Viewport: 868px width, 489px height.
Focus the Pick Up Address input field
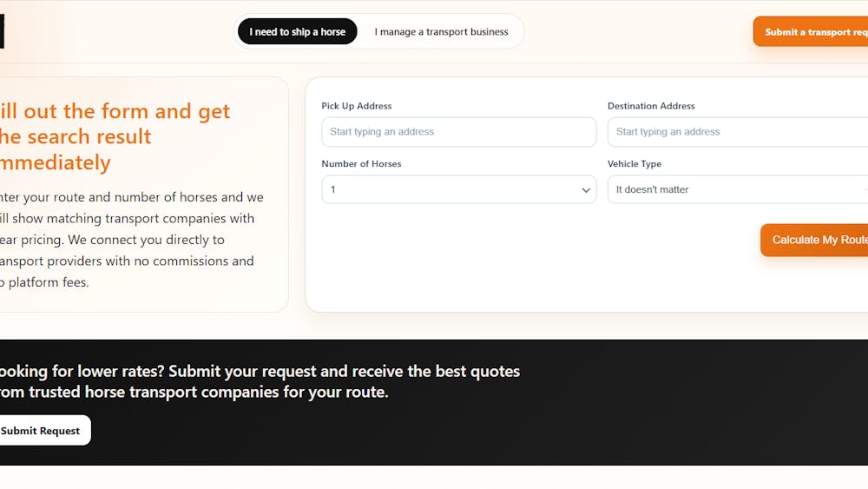tap(459, 132)
